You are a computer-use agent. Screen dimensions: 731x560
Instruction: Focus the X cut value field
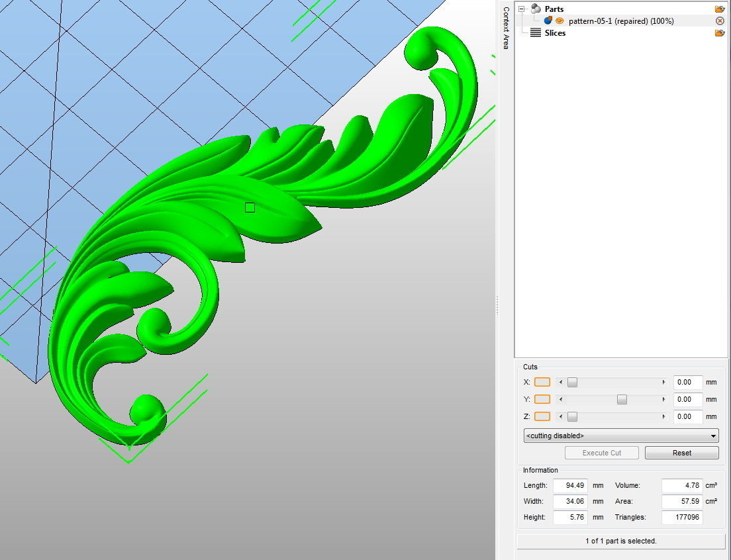pyautogui.click(x=688, y=382)
